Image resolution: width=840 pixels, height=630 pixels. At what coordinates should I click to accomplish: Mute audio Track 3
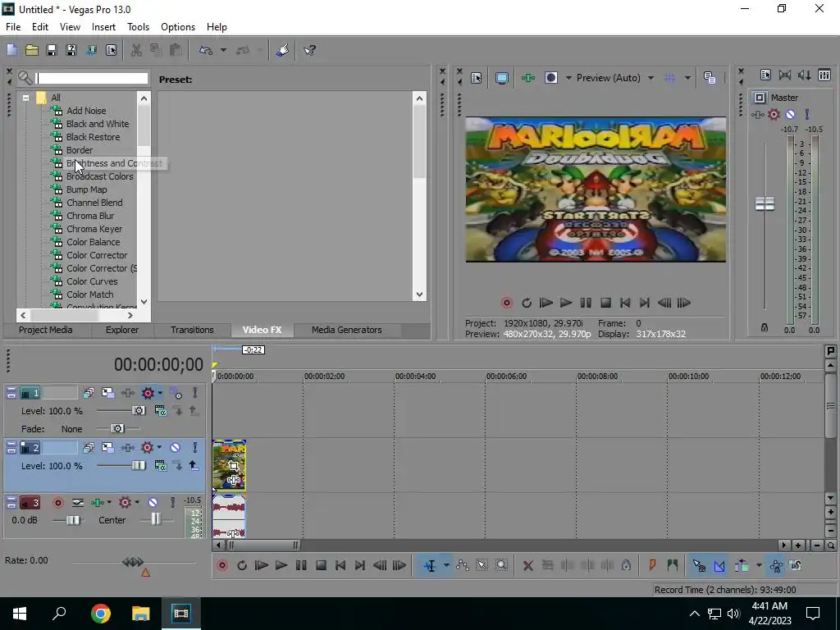click(153, 503)
